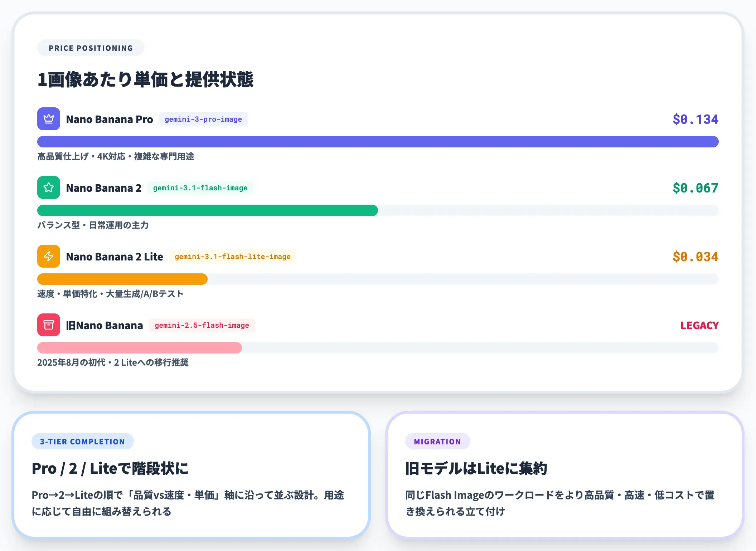The height and width of the screenshot is (551, 756).
Task: Select the gemini-3.1-flash-lite-image model tag
Action: pyautogui.click(x=233, y=257)
